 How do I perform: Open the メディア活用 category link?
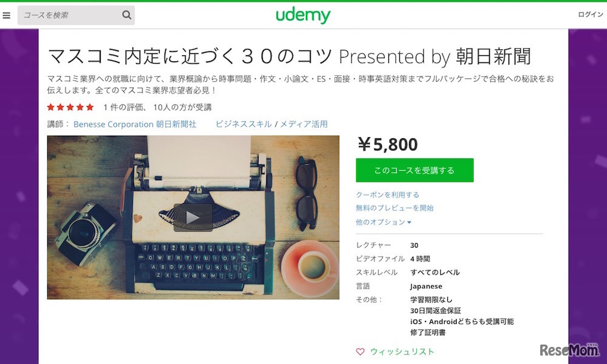(x=304, y=124)
